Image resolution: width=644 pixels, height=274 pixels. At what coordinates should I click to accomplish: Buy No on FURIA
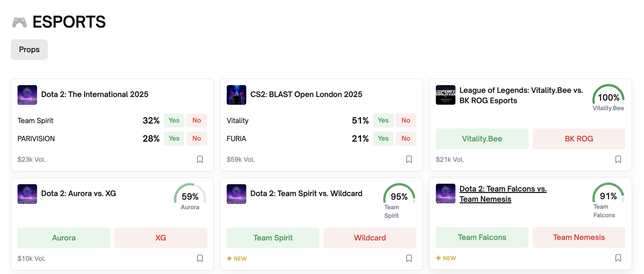(x=406, y=139)
